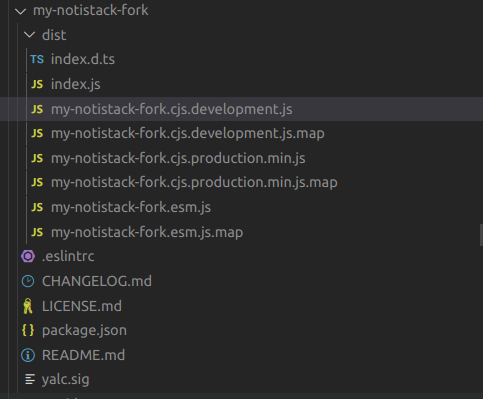Viewport: 483px width, 399px height.
Task: Click the clock icon beside CHANGELOG.md
Action: 28,281
